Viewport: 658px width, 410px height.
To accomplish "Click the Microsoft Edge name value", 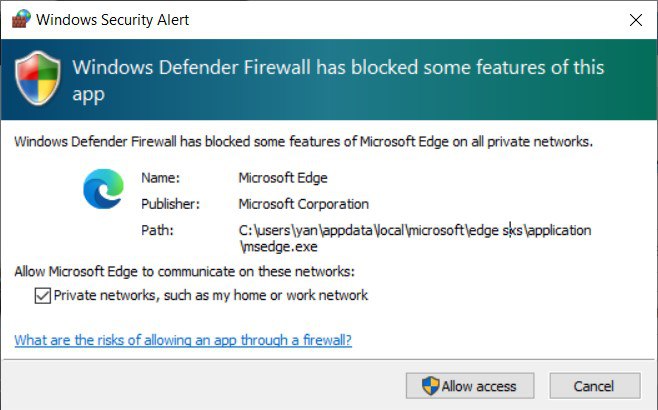I will pos(283,178).
